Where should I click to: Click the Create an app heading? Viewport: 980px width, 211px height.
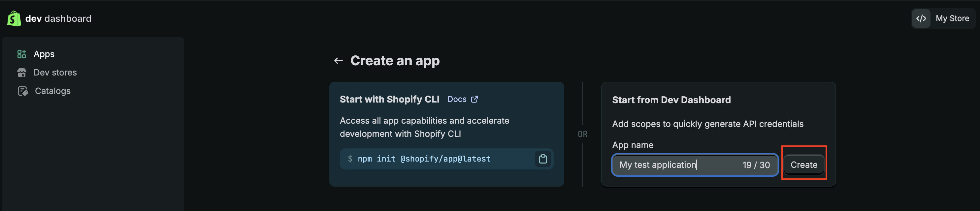[x=395, y=61]
